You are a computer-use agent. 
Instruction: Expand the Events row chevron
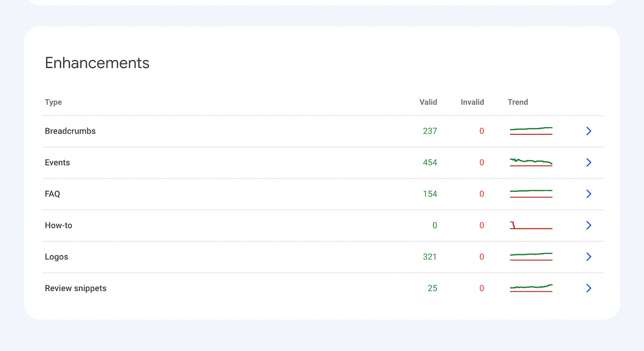tap(589, 163)
